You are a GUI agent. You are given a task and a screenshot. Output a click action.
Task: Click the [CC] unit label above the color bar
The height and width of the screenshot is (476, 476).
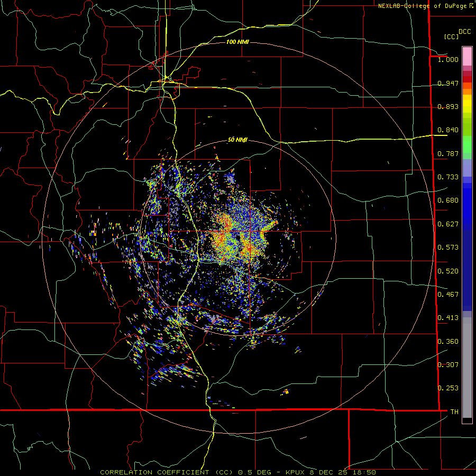[x=451, y=36]
